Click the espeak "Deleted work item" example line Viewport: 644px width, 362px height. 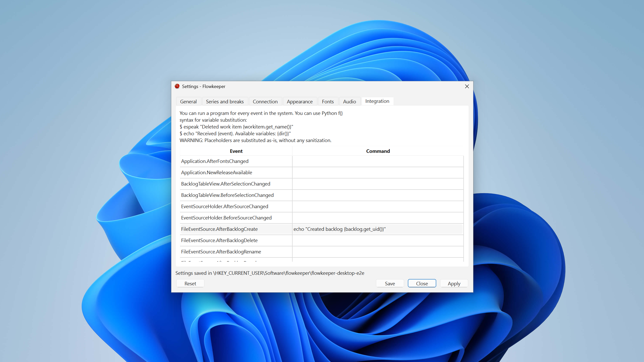pos(236,127)
